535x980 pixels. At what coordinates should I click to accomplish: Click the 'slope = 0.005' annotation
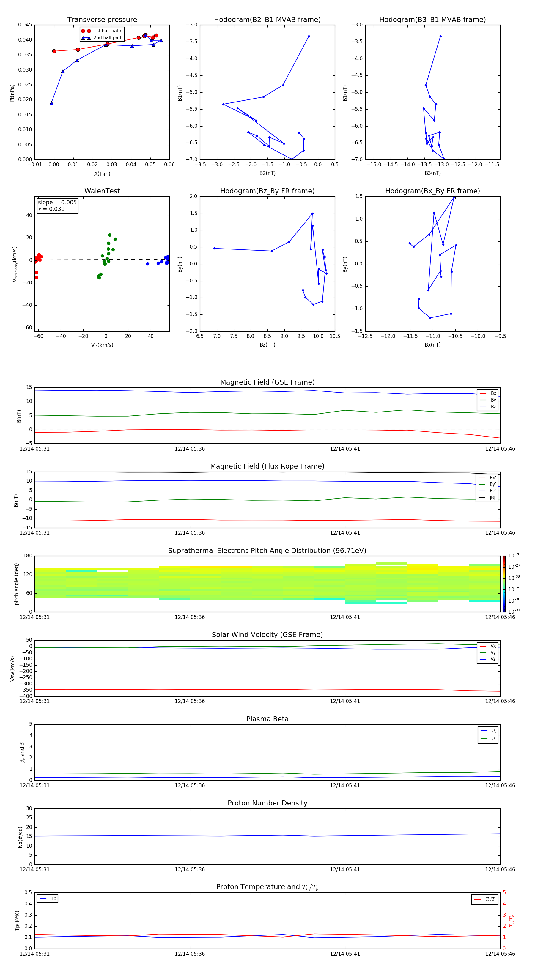(x=57, y=203)
